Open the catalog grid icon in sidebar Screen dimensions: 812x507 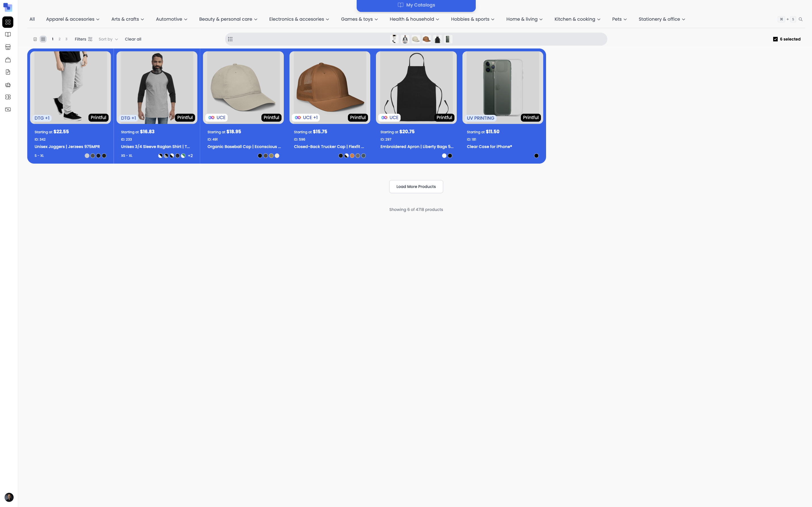click(x=8, y=22)
